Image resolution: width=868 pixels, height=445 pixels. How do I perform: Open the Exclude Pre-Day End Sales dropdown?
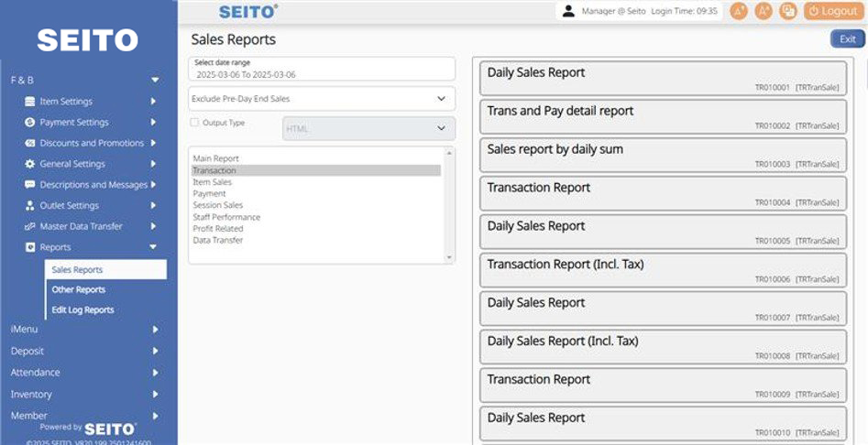(x=322, y=99)
